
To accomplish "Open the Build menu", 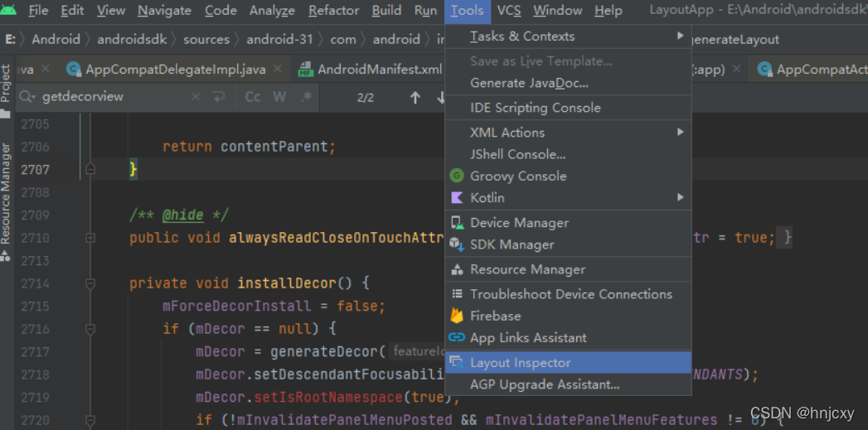I will 386,11.
